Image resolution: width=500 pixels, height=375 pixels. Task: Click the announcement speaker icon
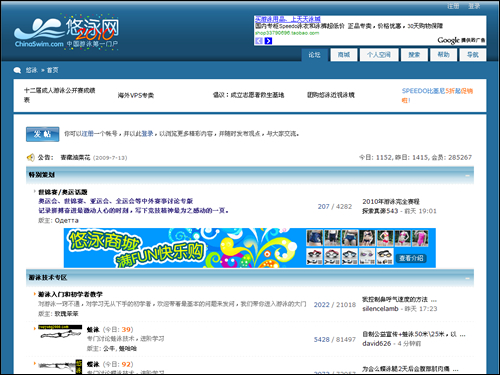pos(31,157)
